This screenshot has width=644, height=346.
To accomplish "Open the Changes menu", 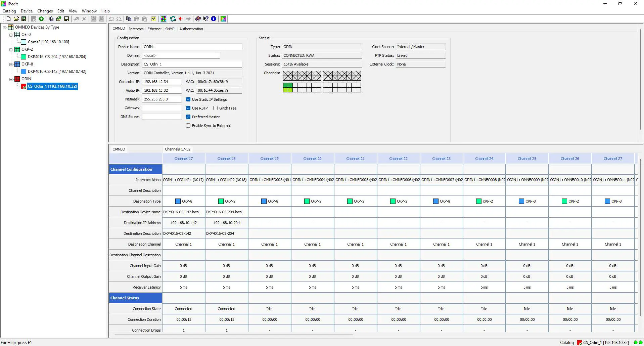I will pyautogui.click(x=45, y=11).
